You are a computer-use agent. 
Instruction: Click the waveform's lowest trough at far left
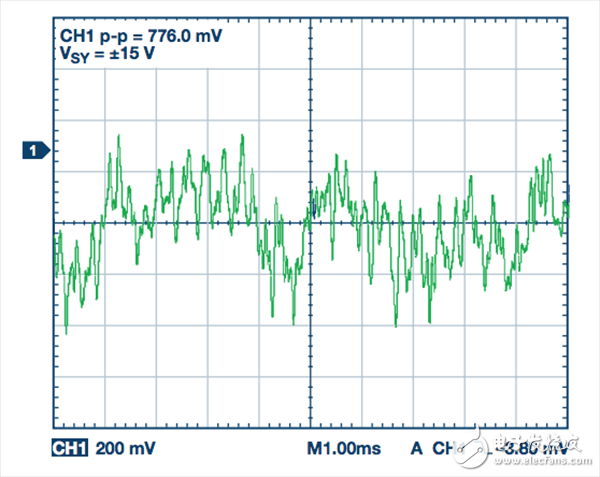click(x=66, y=330)
